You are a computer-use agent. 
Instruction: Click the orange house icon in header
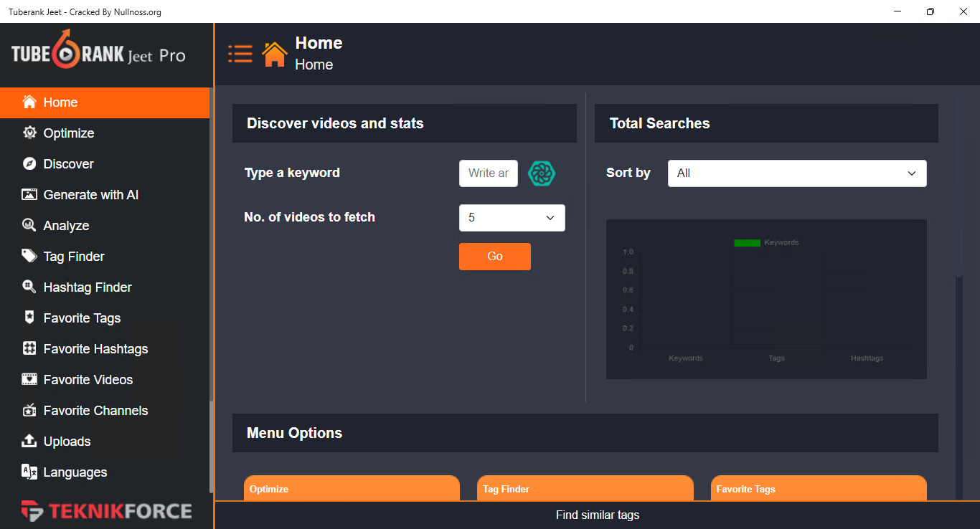[x=275, y=54]
